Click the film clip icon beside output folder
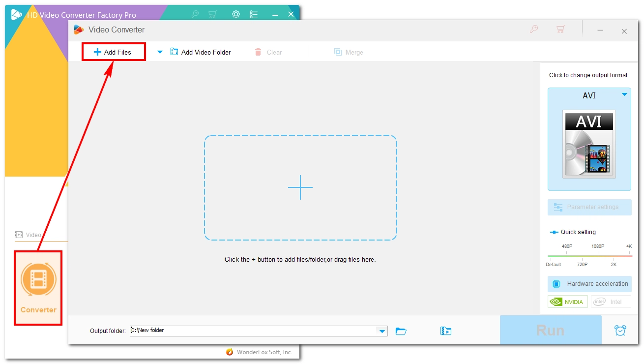 click(446, 331)
